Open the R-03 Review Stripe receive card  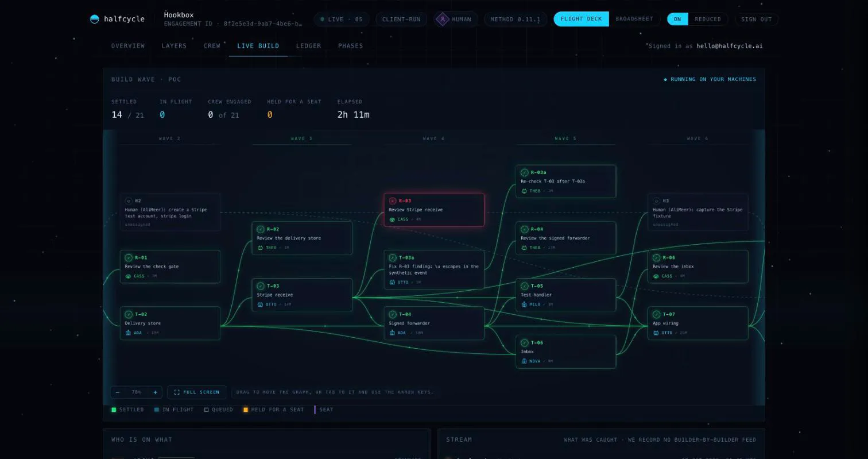coord(434,210)
